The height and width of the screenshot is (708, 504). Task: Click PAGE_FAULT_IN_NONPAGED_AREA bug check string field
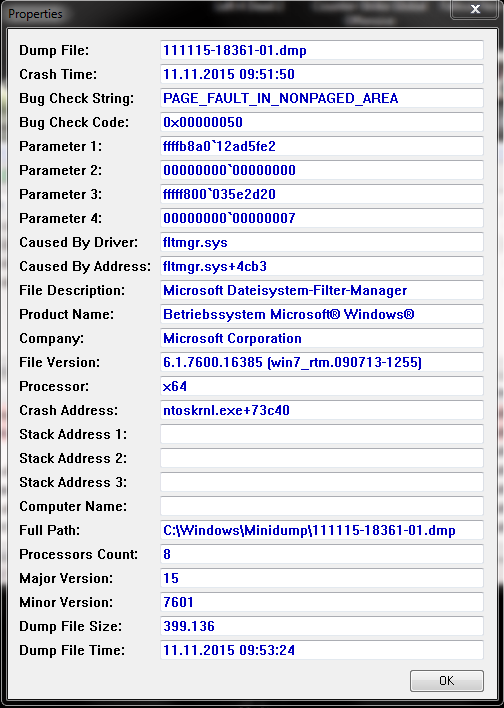click(x=322, y=98)
